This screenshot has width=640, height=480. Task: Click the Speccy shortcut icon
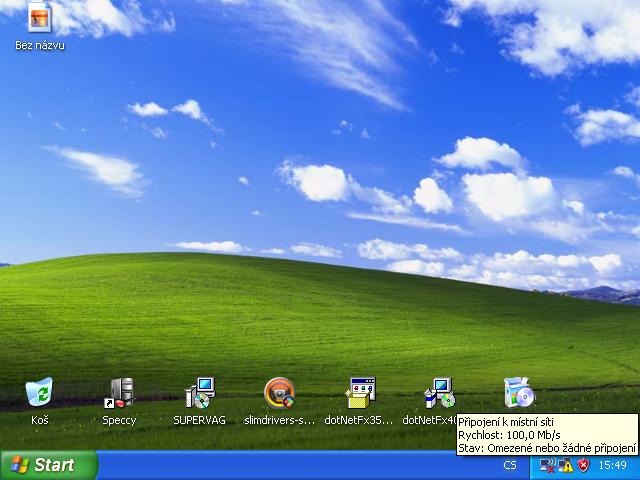pos(119,393)
